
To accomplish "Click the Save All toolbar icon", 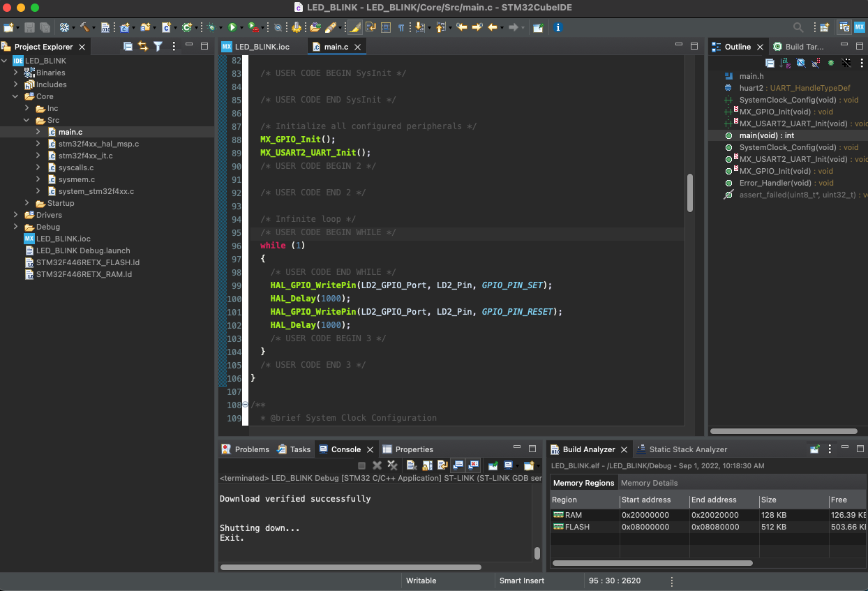I will pyautogui.click(x=45, y=27).
